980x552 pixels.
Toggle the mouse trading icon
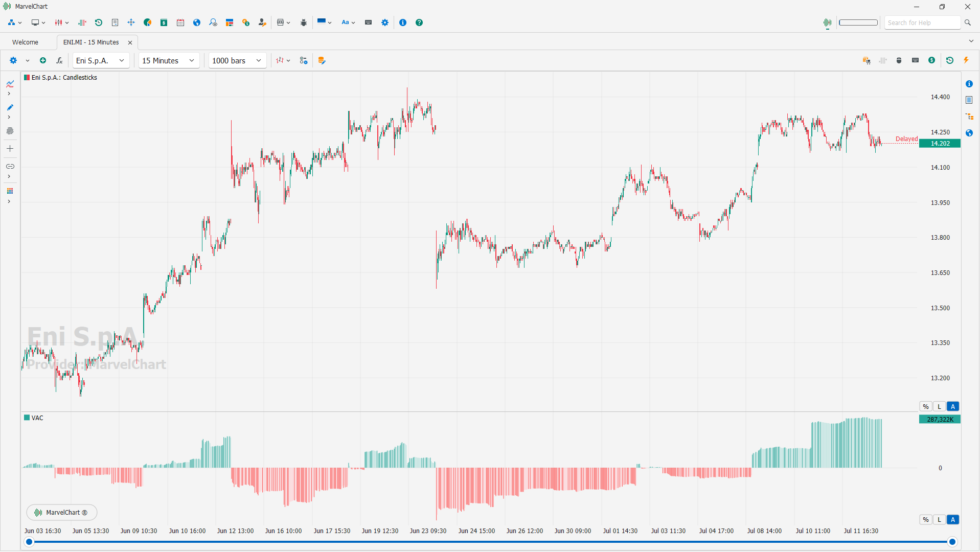pos(899,60)
